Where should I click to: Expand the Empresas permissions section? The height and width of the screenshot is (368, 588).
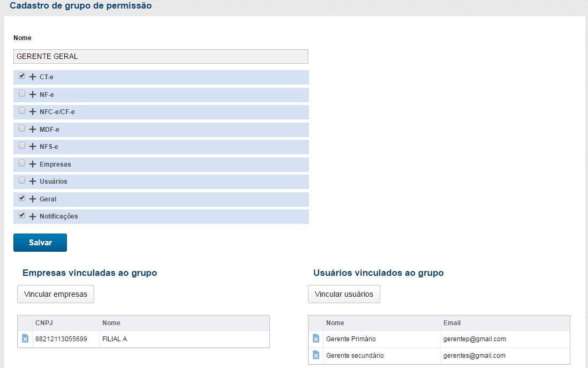[33, 164]
